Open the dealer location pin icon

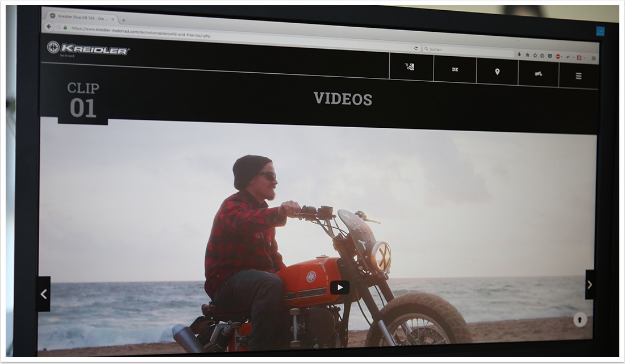[x=497, y=72]
